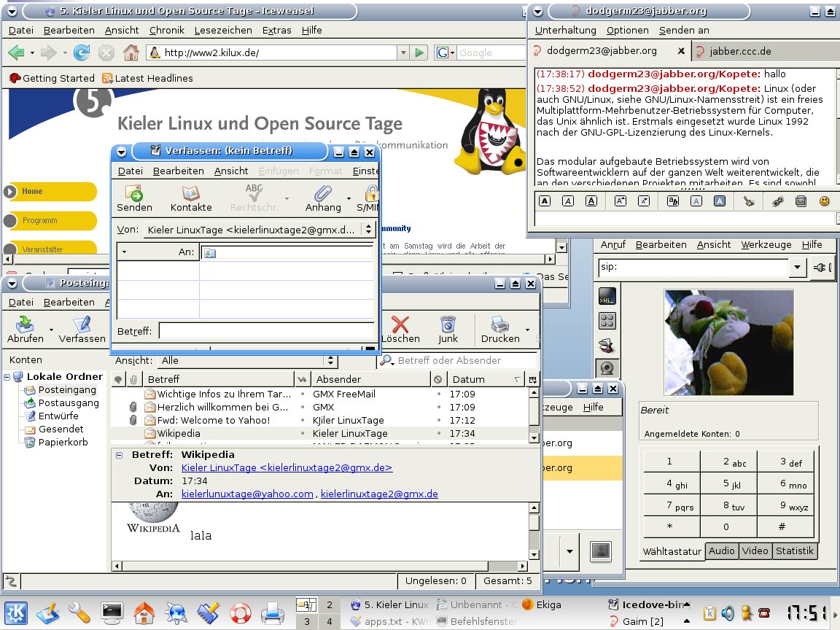The width and height of the screenshot is (840, 630).
Task: Collapse the message header Betreff toggle
Action: point(119,455)
